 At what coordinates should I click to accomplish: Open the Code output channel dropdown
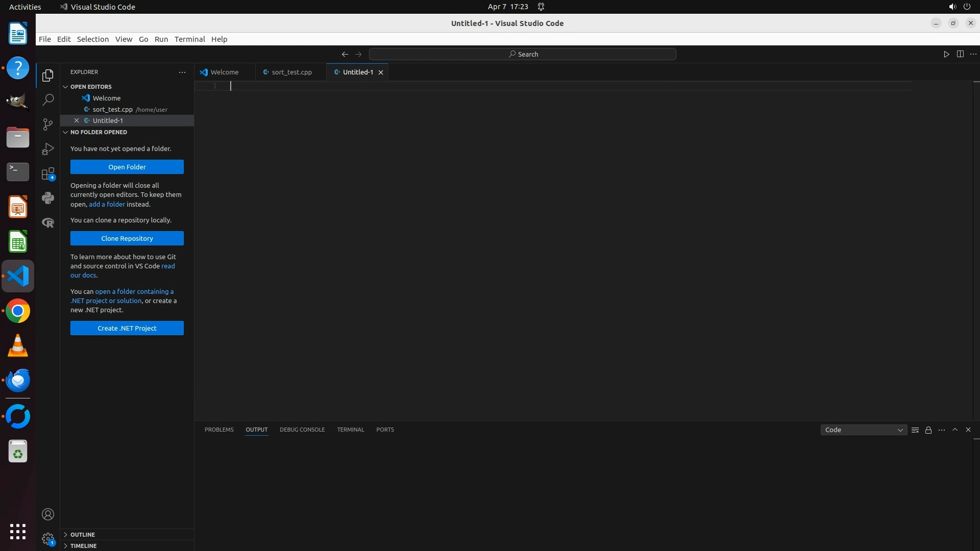[864, 430]
